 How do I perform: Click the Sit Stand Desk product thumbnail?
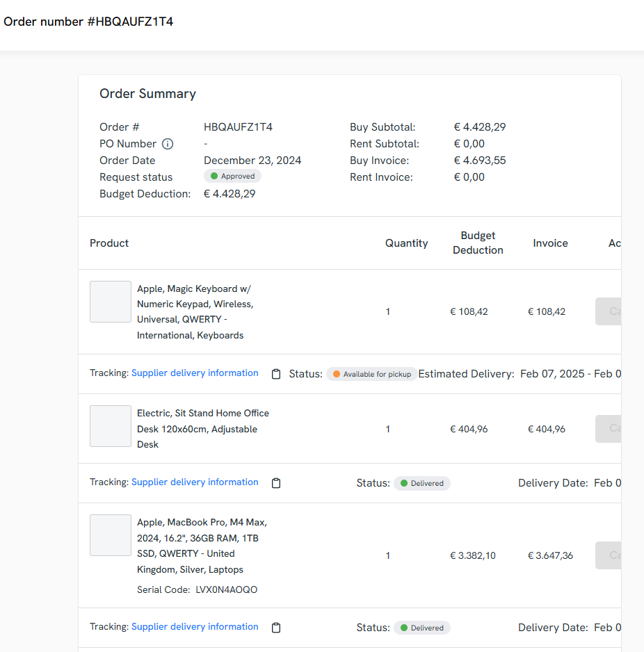[111, 426]
